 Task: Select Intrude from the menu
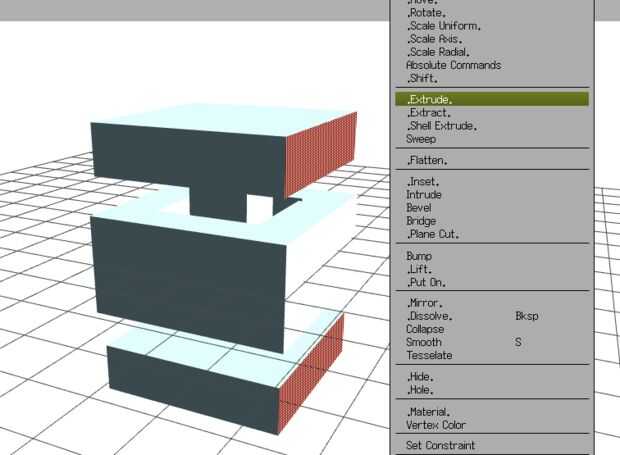pyautogui.click(x=492, y=194)
